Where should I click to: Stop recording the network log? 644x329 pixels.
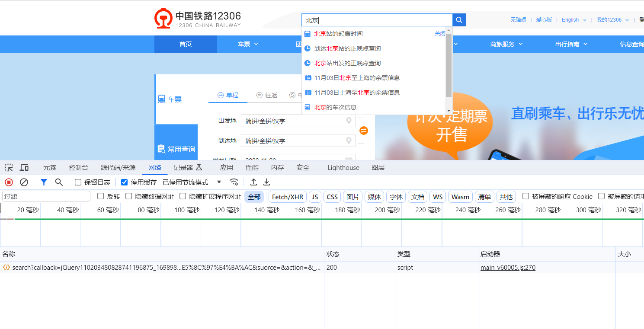click(9, 182)
